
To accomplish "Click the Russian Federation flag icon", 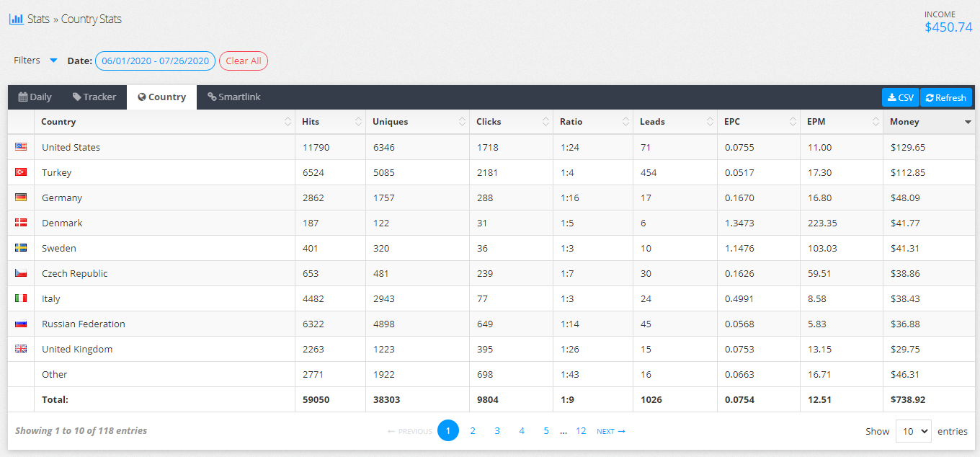I will click(x=21, y=324).
